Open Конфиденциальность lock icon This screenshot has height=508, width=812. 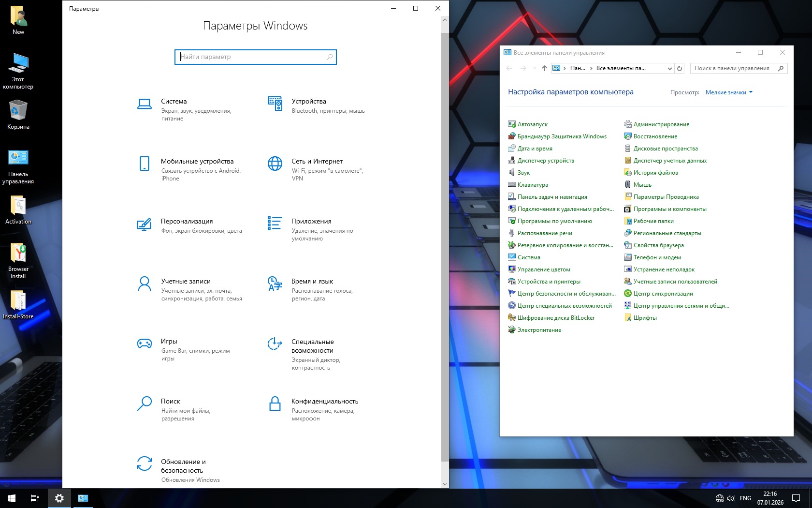pyautogui.click(x=275, y=403)
